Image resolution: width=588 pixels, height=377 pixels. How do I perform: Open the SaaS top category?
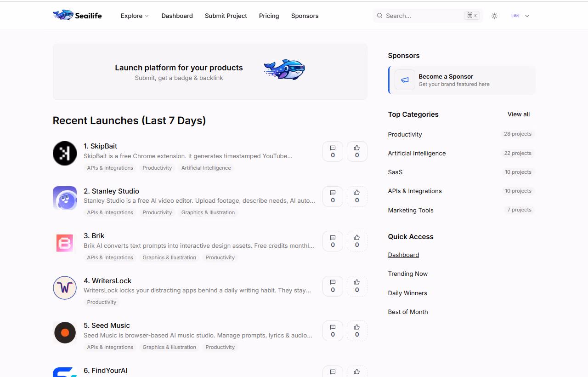[395, 172]
